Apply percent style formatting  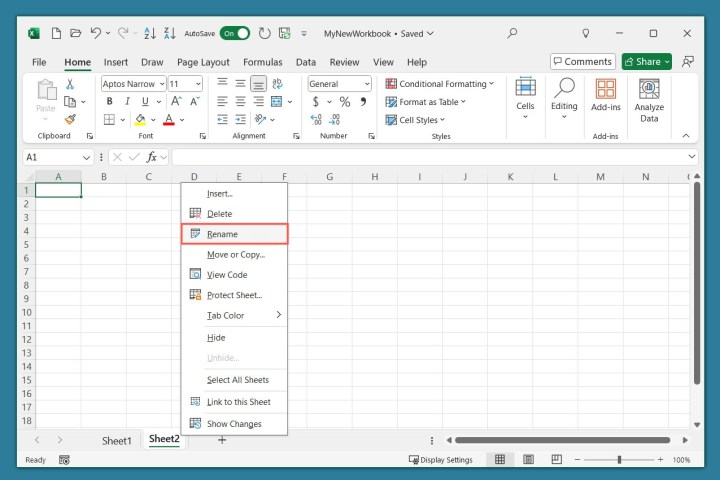(x=344, y=102)
